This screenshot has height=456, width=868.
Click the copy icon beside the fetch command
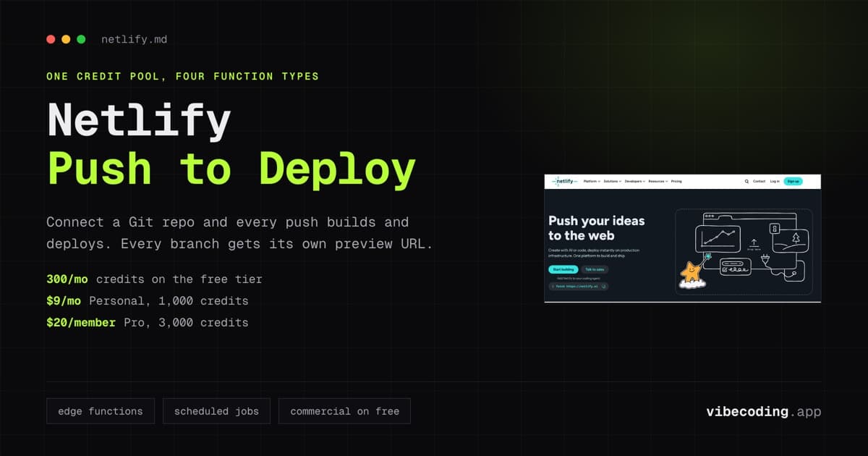pos(604,286)
